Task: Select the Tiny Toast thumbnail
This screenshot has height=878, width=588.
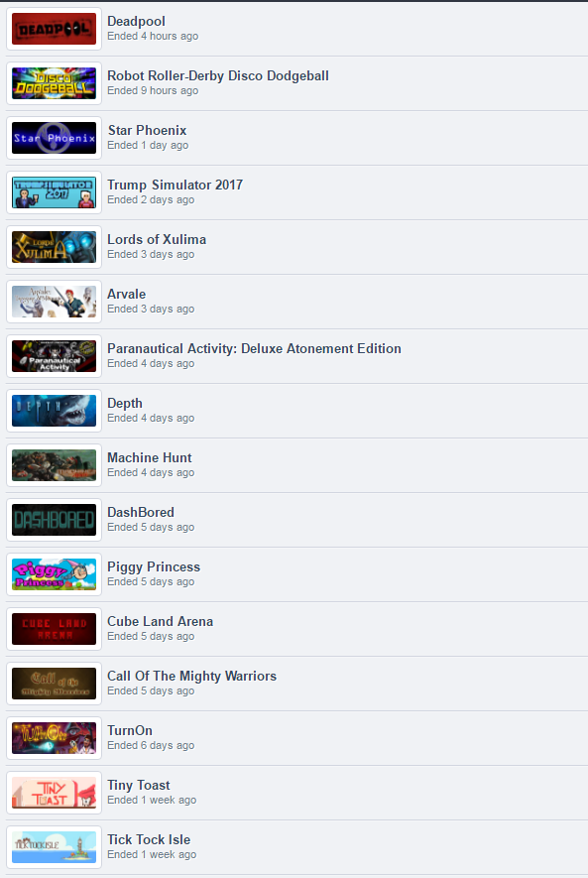Action: (x=54, y=793)
